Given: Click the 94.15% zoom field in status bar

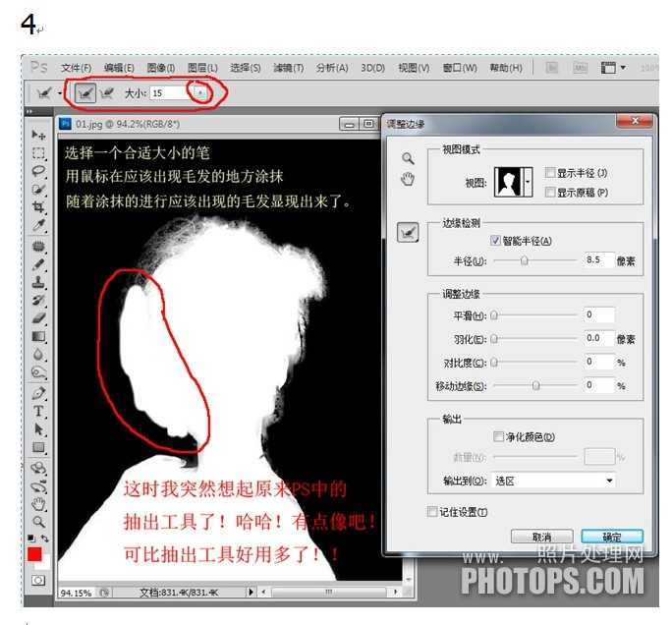Looking at the screenshot, I should click(x=77, y=593).
